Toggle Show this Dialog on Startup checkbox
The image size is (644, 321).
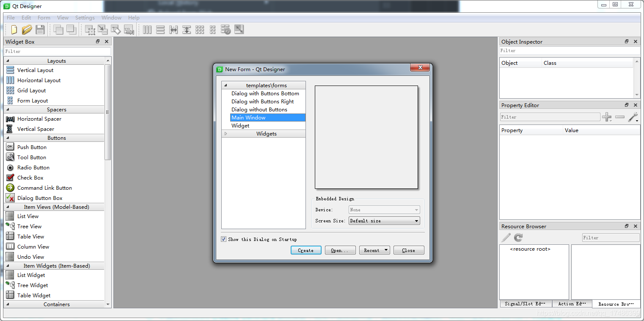pos(223,239)
